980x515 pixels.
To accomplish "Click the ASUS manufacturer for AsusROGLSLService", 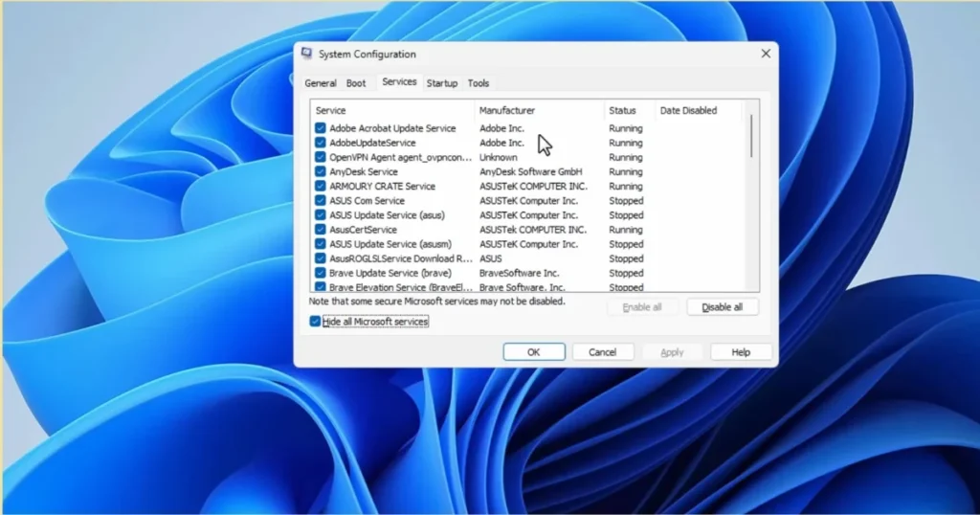I will [x=491, y=258].
